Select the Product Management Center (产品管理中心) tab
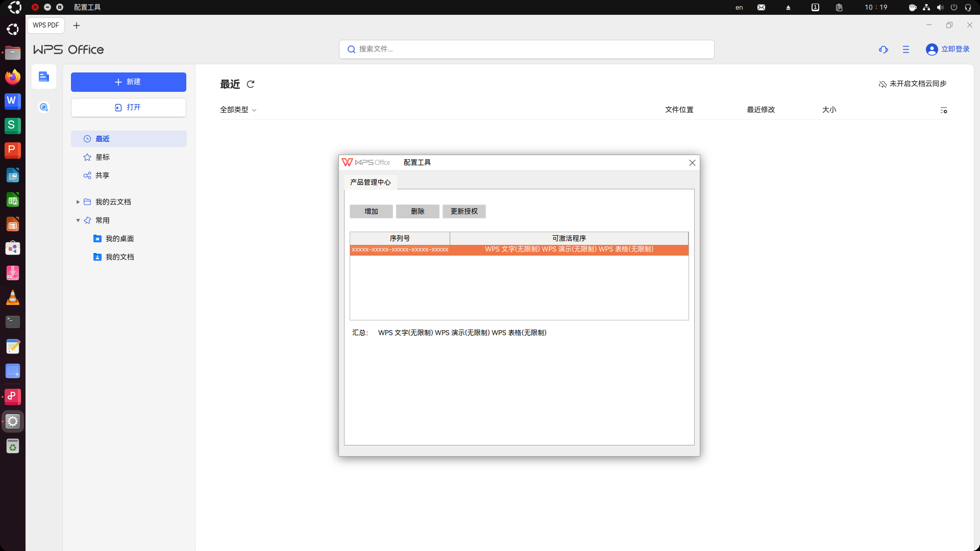The height and width of the screenshot is (551, 980). click(371, 182)
